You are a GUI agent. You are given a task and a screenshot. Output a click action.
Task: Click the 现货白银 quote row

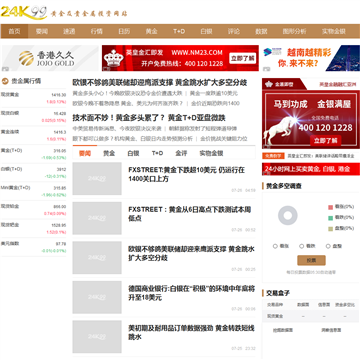(33, 117)
